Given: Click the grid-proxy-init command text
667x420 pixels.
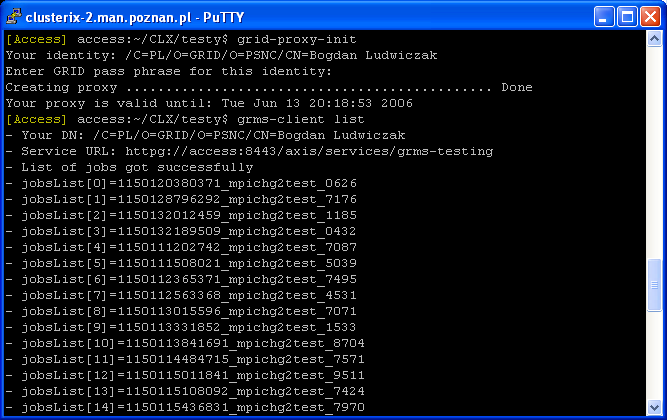Looking at the screenshot, I should (x=296, y=39).
